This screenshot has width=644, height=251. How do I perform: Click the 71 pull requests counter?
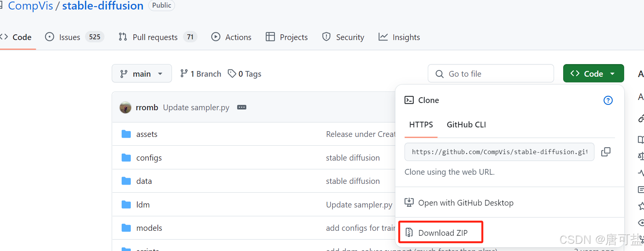pos(190,37)
